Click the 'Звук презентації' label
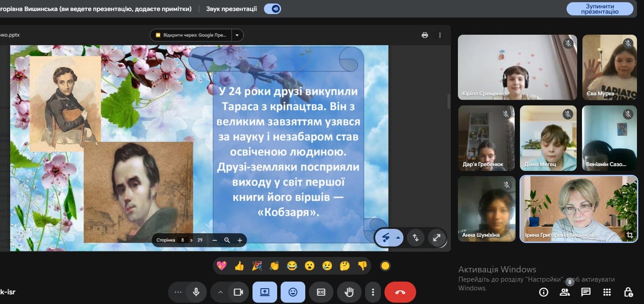This screenshot has height=304, width=644. click(231, 9)
